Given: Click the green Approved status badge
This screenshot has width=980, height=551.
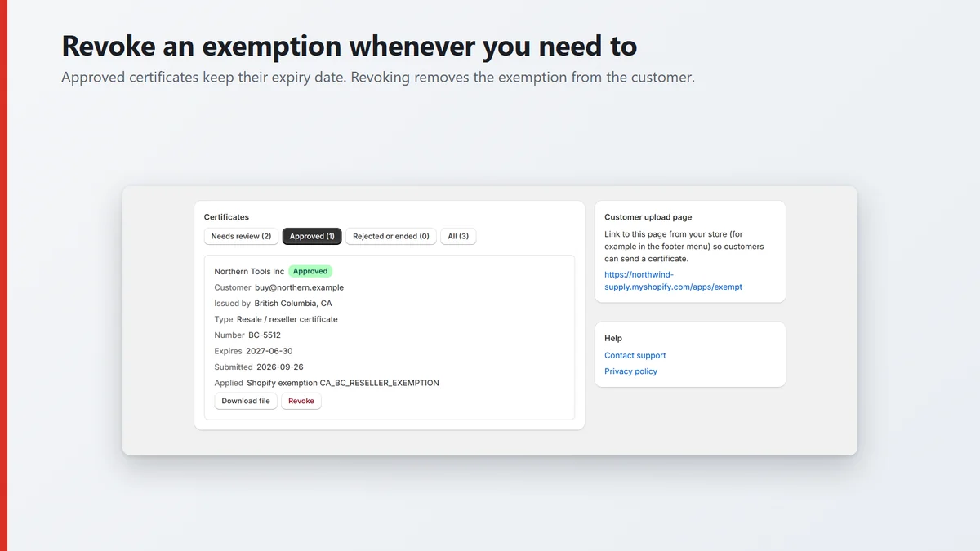Looking at the screenshot, I should pyautogui.click(x=310, y=271).
